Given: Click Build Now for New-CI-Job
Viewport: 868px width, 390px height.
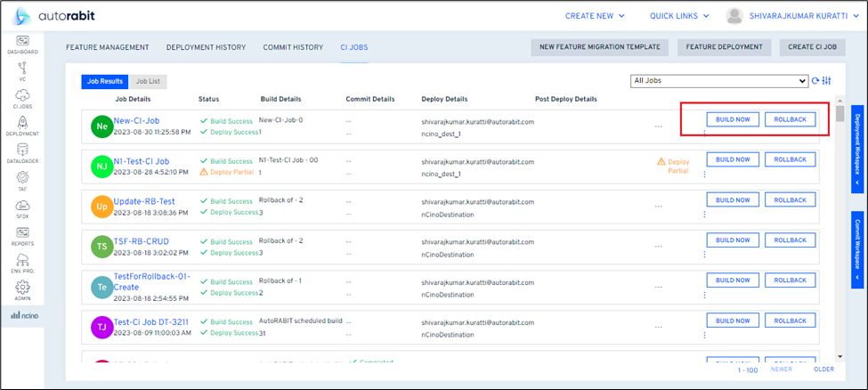Looking at the screenshot, I should click(x=733, y=119).
